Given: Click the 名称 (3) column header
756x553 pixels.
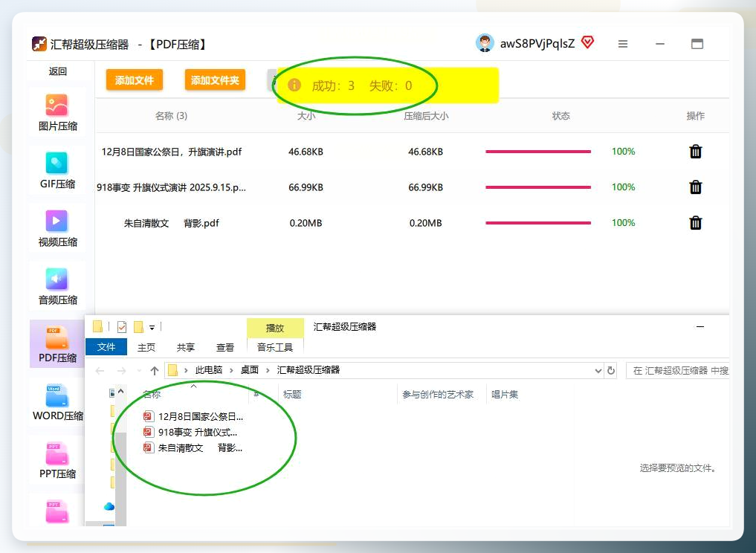Looking at the screenshot, I should pyautogui.click(x=171, y=116).
